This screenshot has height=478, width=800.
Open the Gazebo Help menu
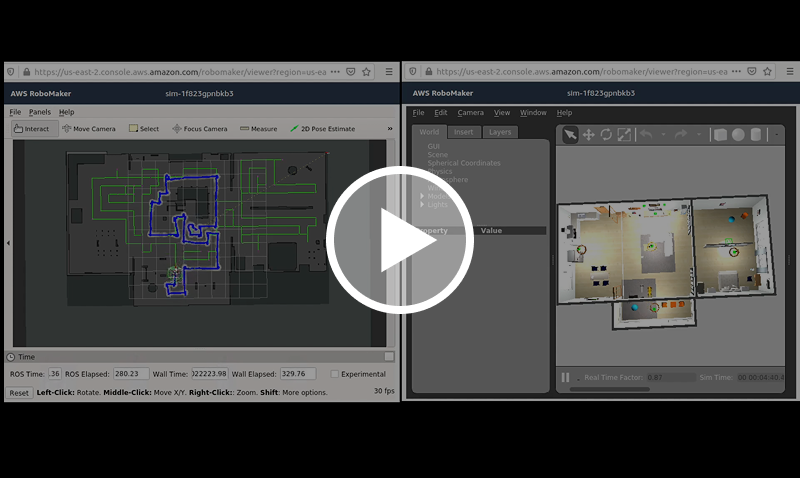pos(564,112)
